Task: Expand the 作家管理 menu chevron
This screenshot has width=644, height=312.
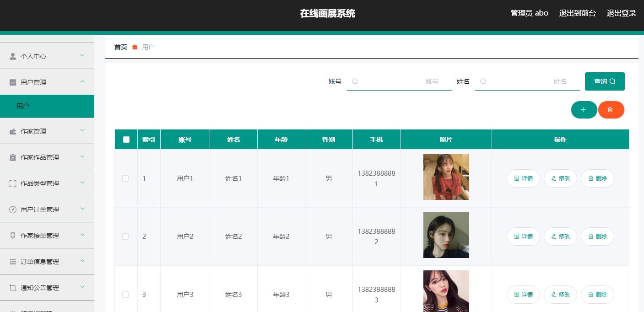Action: tap(82, 131)
